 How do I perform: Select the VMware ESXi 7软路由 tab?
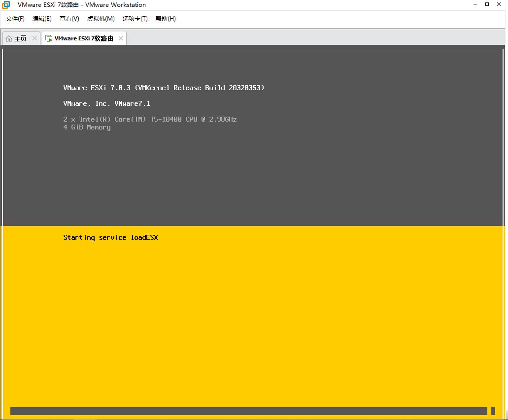point(84,38)
